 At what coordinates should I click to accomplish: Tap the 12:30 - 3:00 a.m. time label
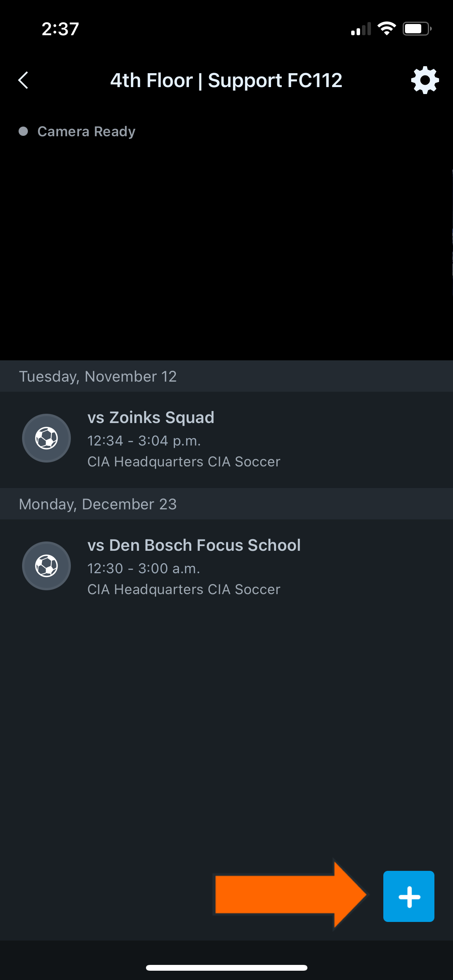pos(144,568)
